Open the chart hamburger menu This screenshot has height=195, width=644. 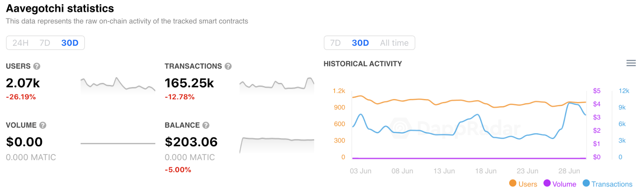click(631, 63)
